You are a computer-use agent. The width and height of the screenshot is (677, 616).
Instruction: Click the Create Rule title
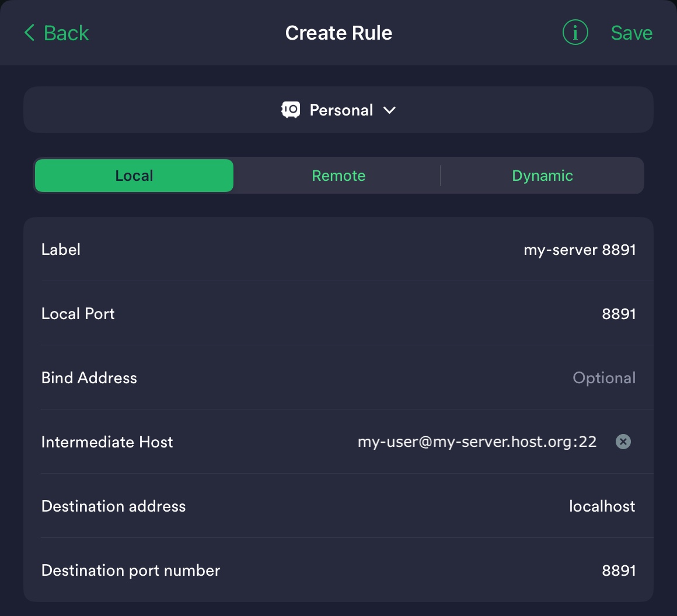point(338,33)
